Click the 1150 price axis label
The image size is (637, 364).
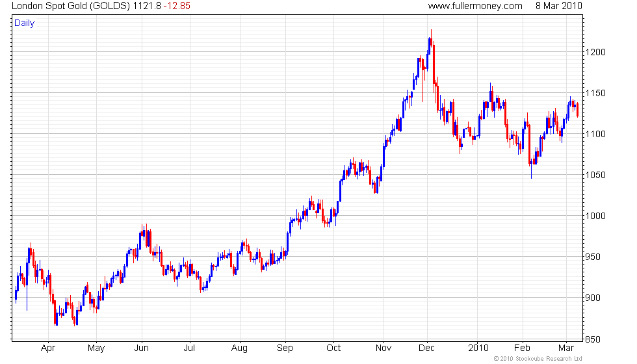click(595, 93)
